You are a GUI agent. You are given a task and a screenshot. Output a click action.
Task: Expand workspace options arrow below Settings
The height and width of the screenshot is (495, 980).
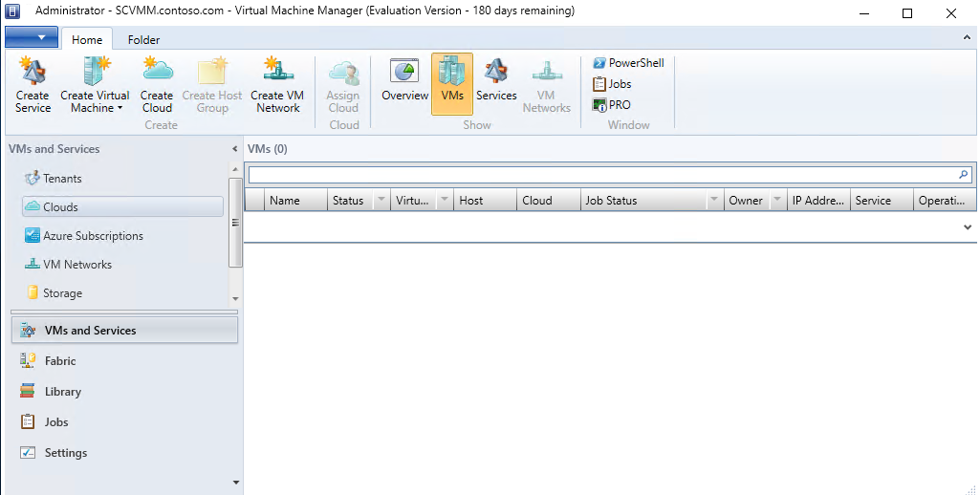235,483
